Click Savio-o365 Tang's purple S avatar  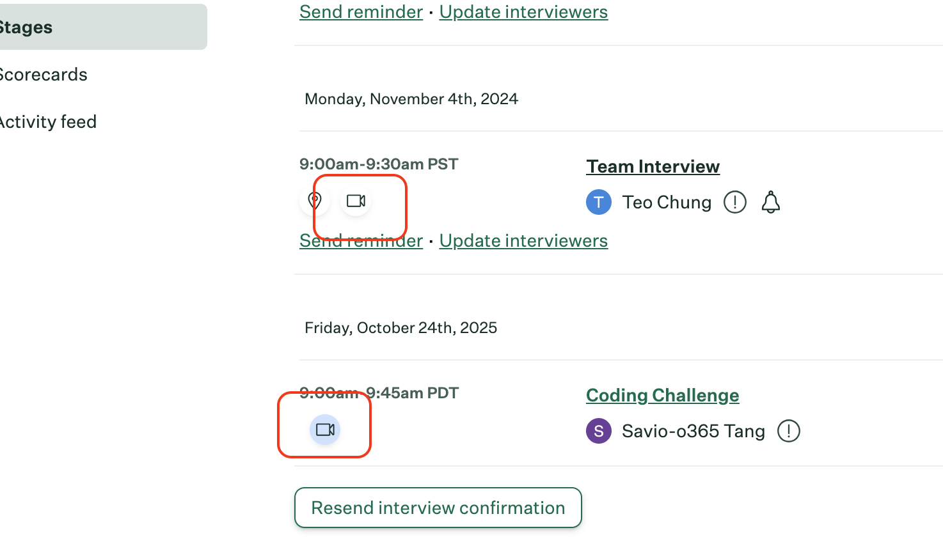point(599,431)
